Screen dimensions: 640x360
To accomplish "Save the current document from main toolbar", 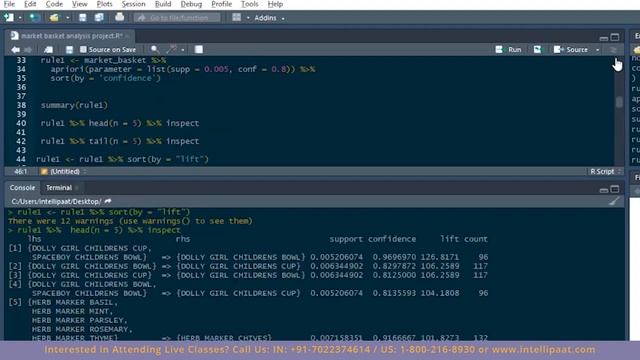I will [x=82, y=18].
